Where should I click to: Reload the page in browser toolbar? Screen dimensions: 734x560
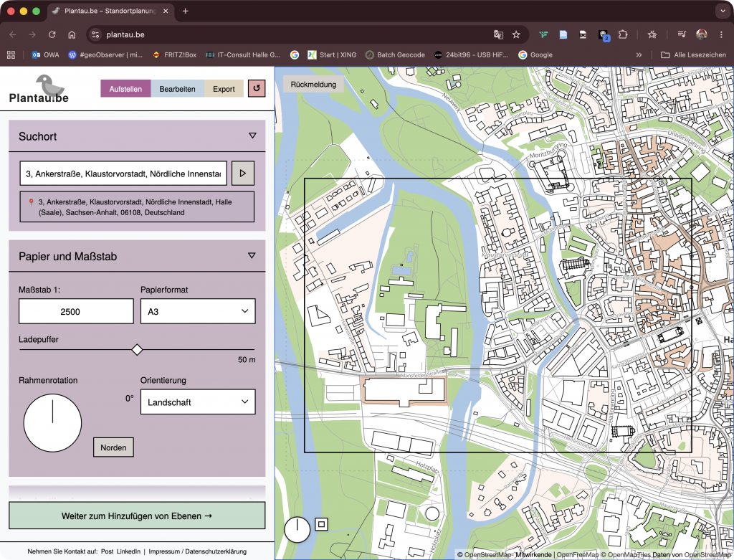(x=52, y=34)
